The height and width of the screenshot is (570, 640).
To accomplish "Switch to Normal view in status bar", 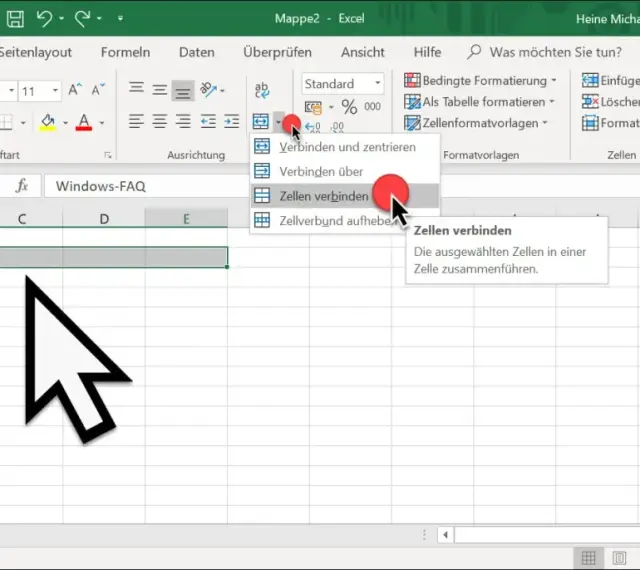I will click(588, 558).
